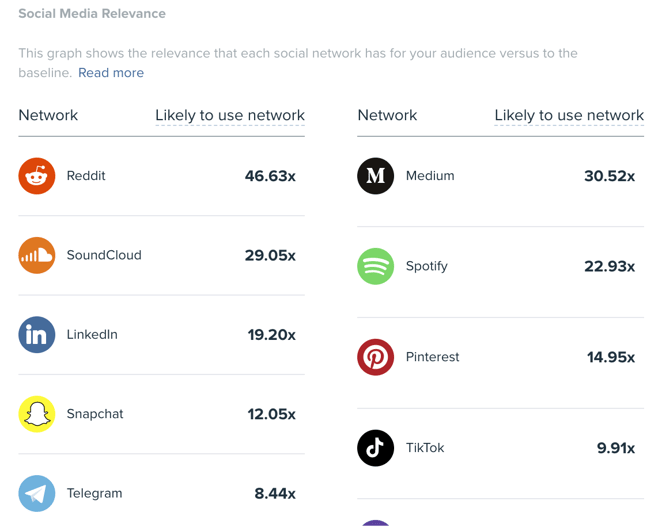Select the Snapchat ghost icon
Image resolution: width=662 pixels, height=528 pixels.
(37, 414)
